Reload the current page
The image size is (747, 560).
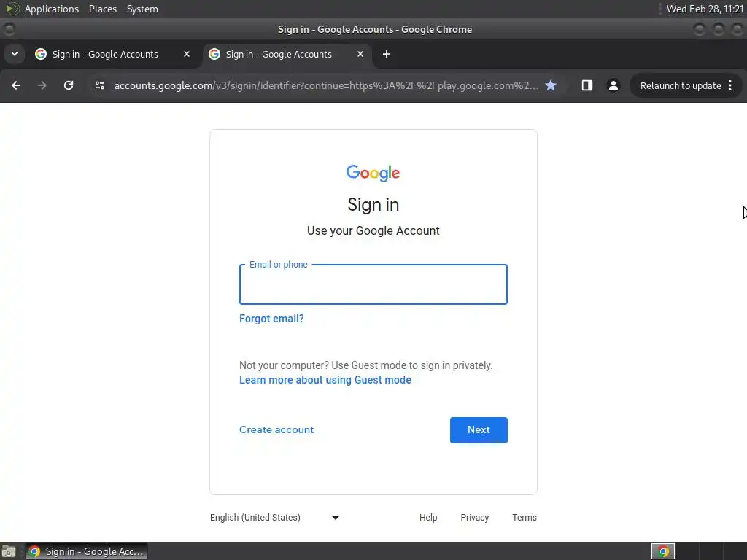pyautogui.click(x=69, y=85)
